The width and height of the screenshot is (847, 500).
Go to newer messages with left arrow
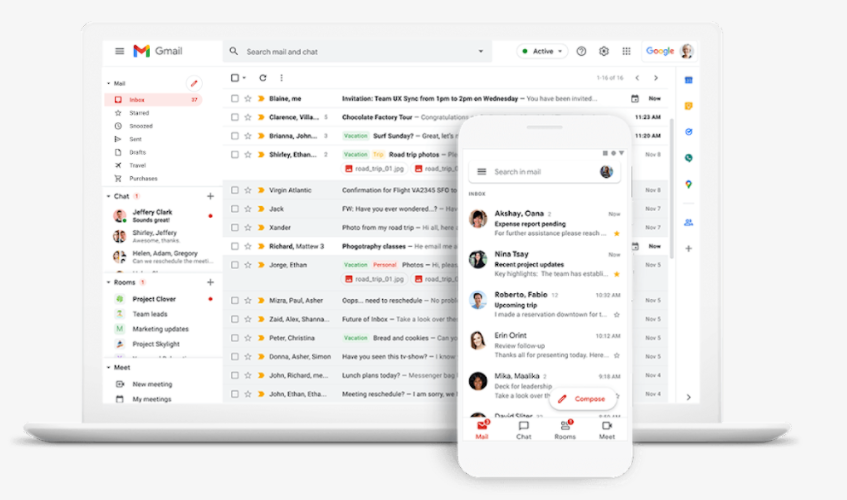[x=637, y=78]
